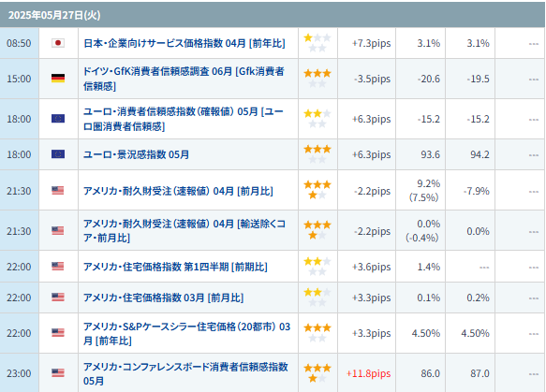The height and width of the screenshot is (392, 546).
Task: Click the Germany flag icon at 15:00
Action: [58, 79]
